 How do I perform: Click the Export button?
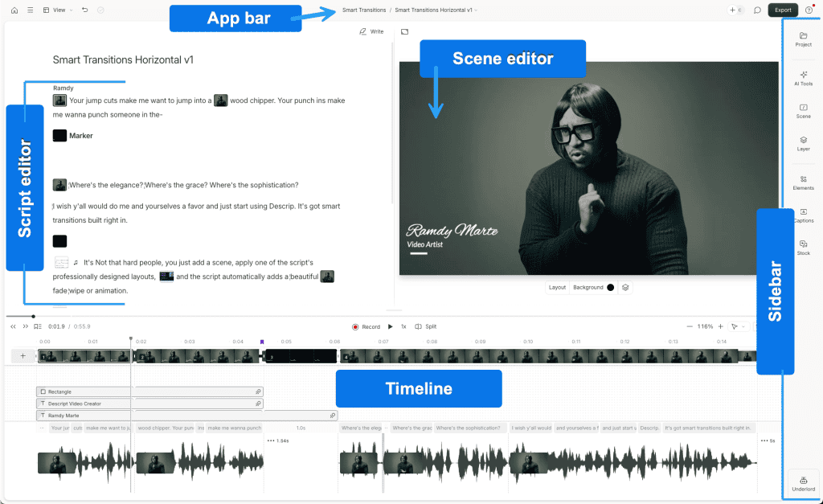pos(783,10)
